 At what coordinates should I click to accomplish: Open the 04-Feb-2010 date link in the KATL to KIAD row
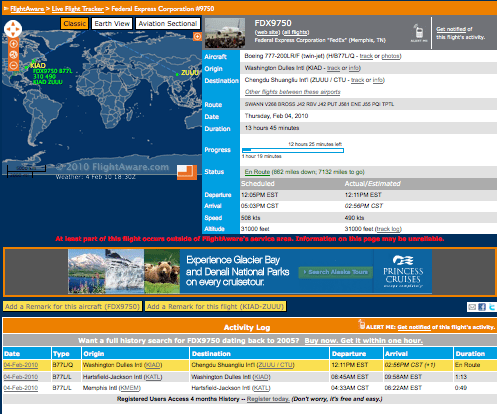[21, 377]
